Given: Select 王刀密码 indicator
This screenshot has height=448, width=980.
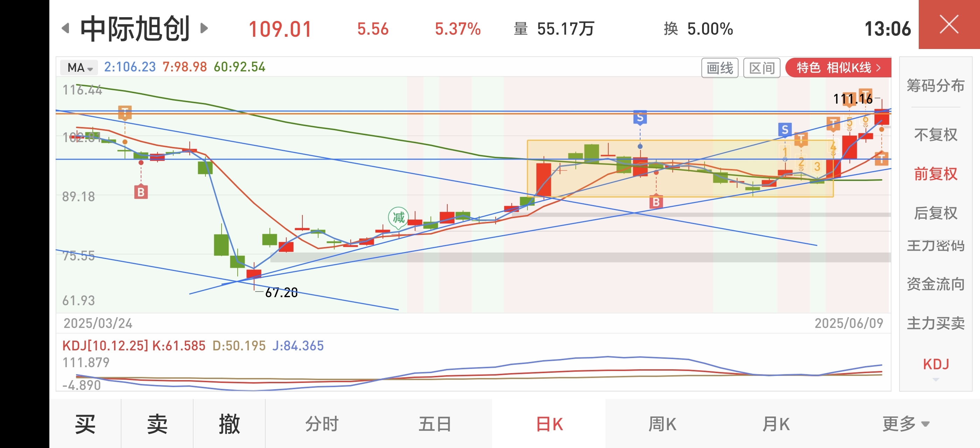Looking at the screenshot, I should (x=936, y=246).
